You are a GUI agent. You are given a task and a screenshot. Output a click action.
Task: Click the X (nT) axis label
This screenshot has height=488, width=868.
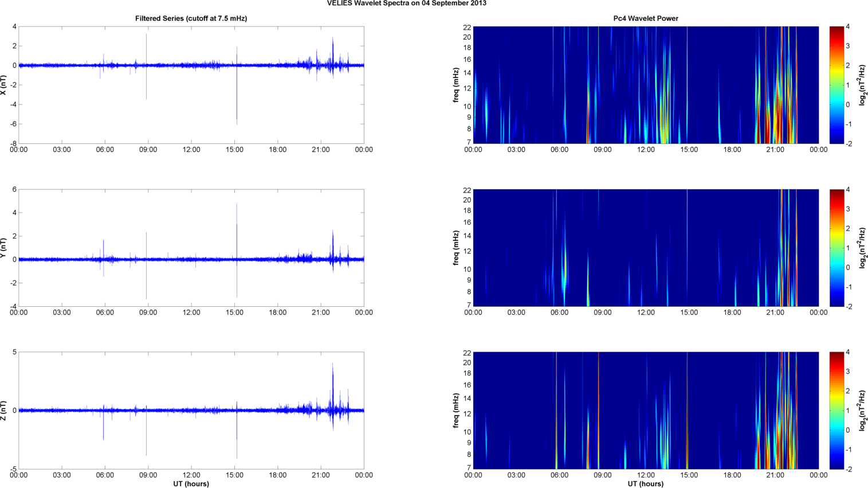click(3, 85)
